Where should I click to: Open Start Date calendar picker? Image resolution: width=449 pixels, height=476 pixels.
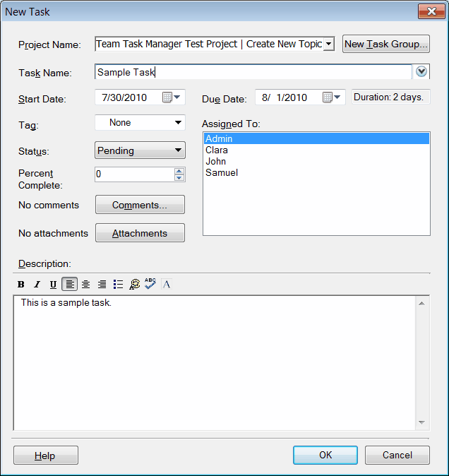click(172, 97)
